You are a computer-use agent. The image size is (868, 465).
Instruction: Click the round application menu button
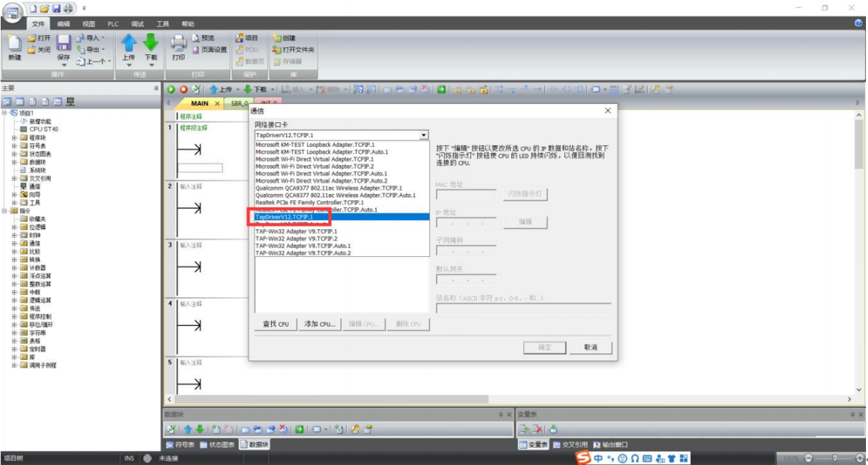14,14
